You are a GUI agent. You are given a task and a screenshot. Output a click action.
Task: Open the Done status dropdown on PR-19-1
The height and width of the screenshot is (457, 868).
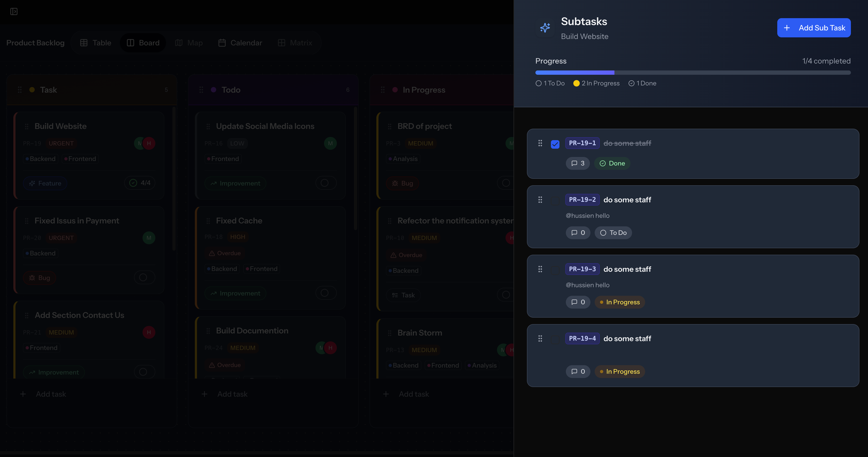pos(612,163)
